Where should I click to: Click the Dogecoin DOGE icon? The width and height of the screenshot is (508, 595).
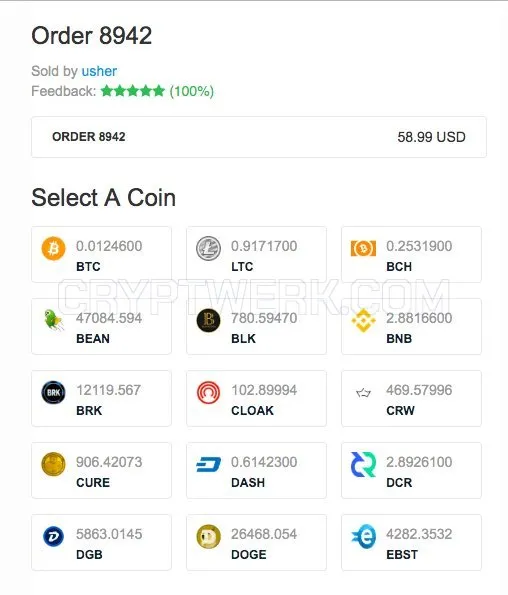coord(208,537)
